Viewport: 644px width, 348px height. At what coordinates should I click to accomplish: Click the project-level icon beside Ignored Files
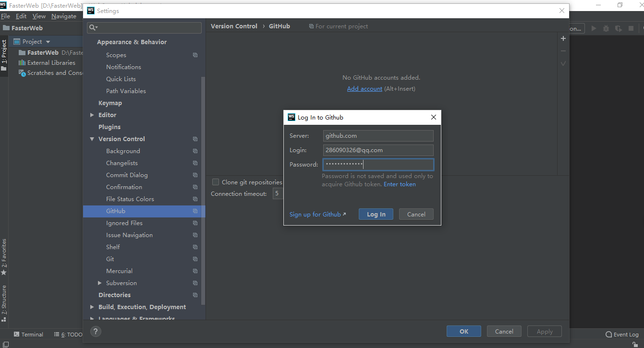[195, 223]
